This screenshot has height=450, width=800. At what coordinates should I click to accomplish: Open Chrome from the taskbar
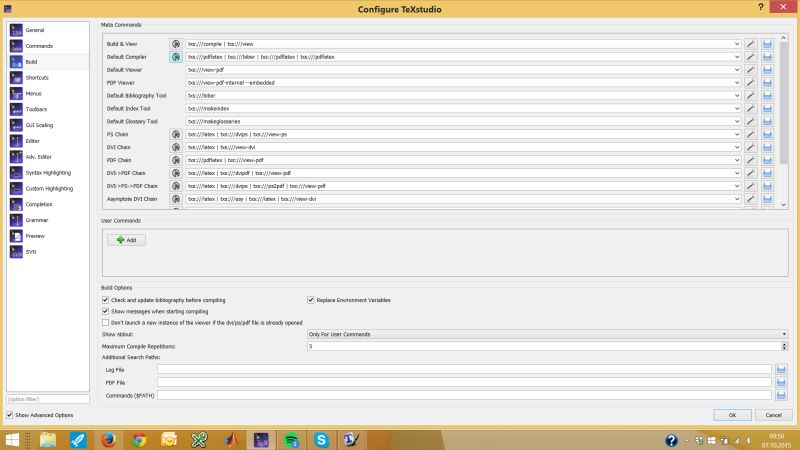click(139, 439)
